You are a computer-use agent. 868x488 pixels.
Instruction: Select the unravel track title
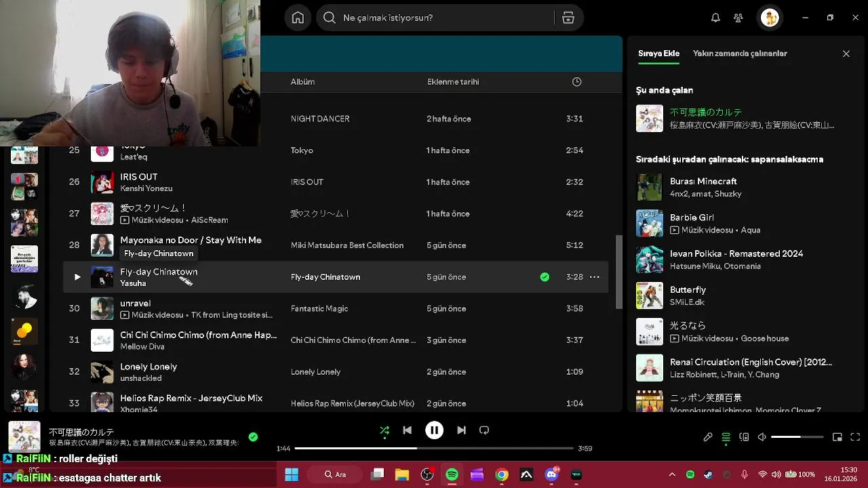tap(136, 303)
